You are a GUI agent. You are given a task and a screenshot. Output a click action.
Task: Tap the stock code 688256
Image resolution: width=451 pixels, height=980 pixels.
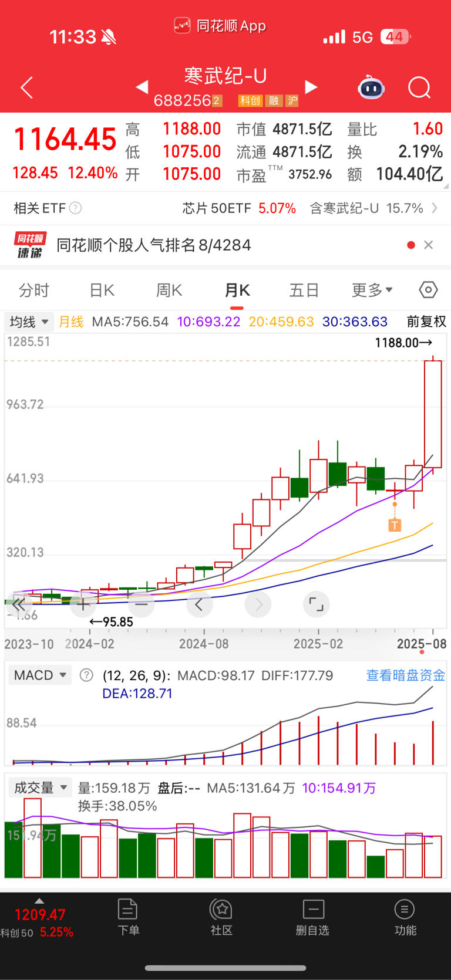point(183,101)
